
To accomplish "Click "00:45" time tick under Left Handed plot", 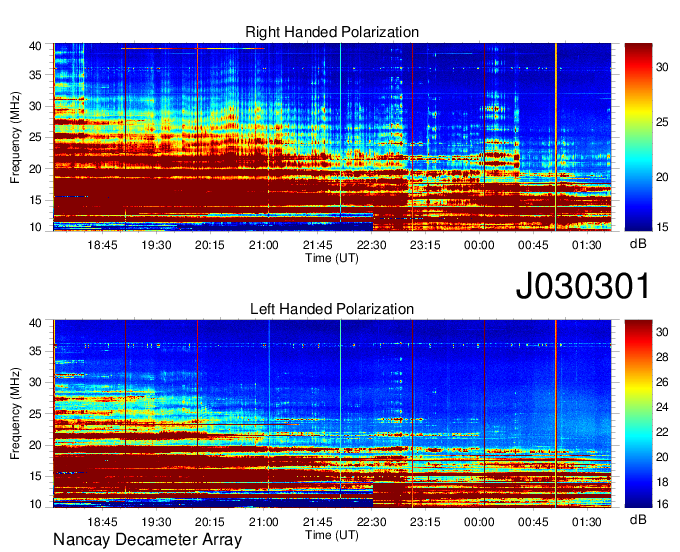I will pyautogui.click(x=533, y=522).
